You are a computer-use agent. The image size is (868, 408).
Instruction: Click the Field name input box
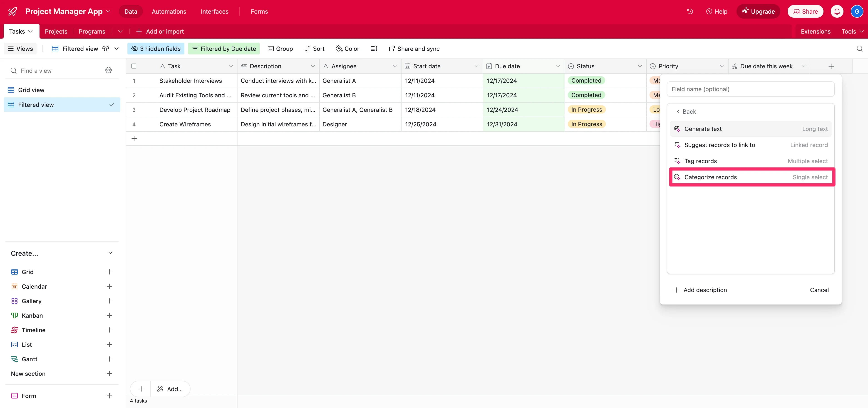pyautogui.click(x=750, y=89)
